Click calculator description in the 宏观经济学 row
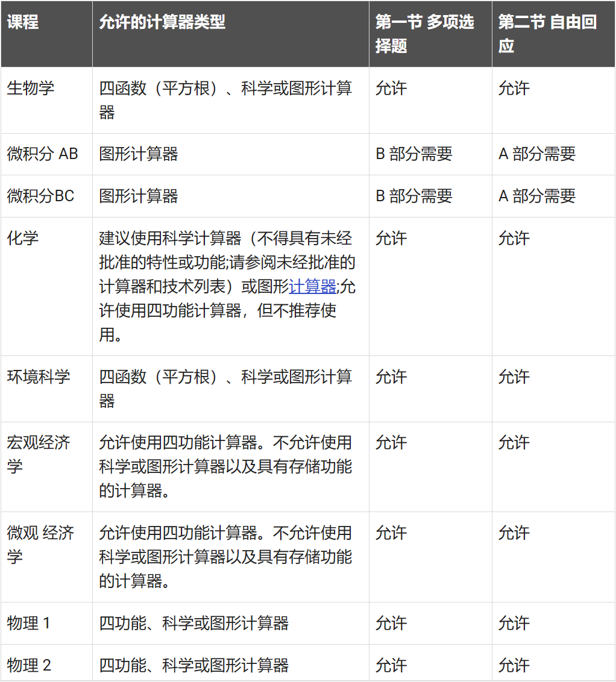This screenshot has width=616, height=682. point(225,466)
